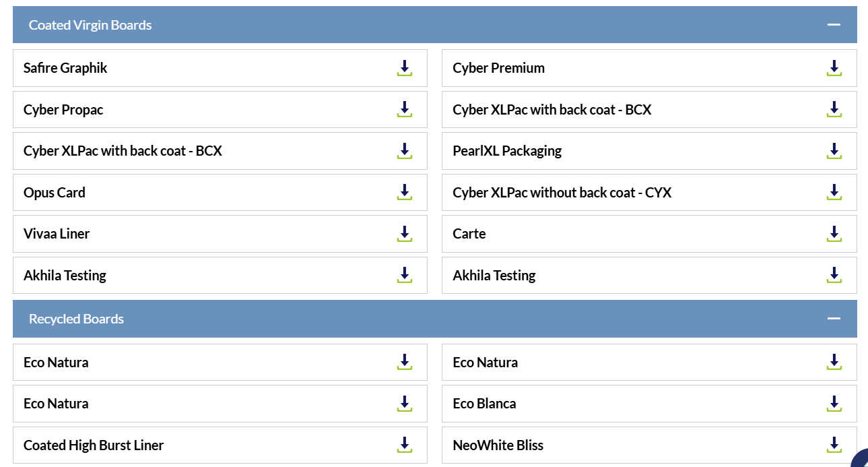Download the Opus Card document
The height and width of the screenshot is (467, 868).
(x=404, y=193)
